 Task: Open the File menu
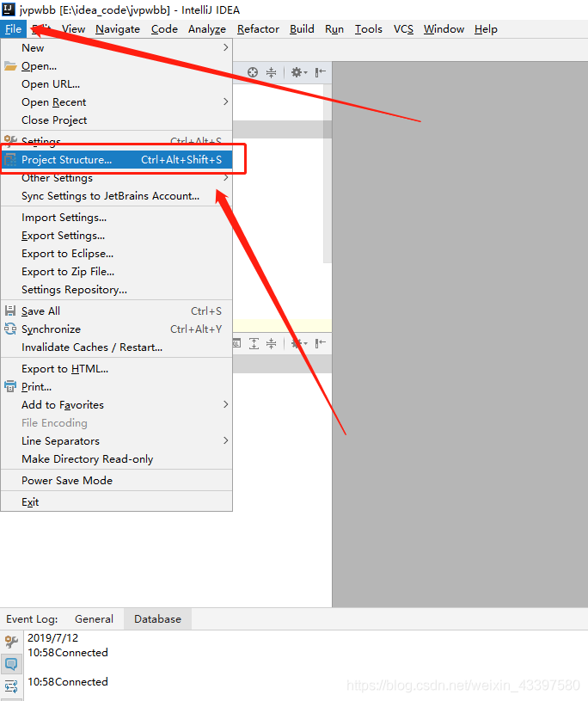click(14, 29)
